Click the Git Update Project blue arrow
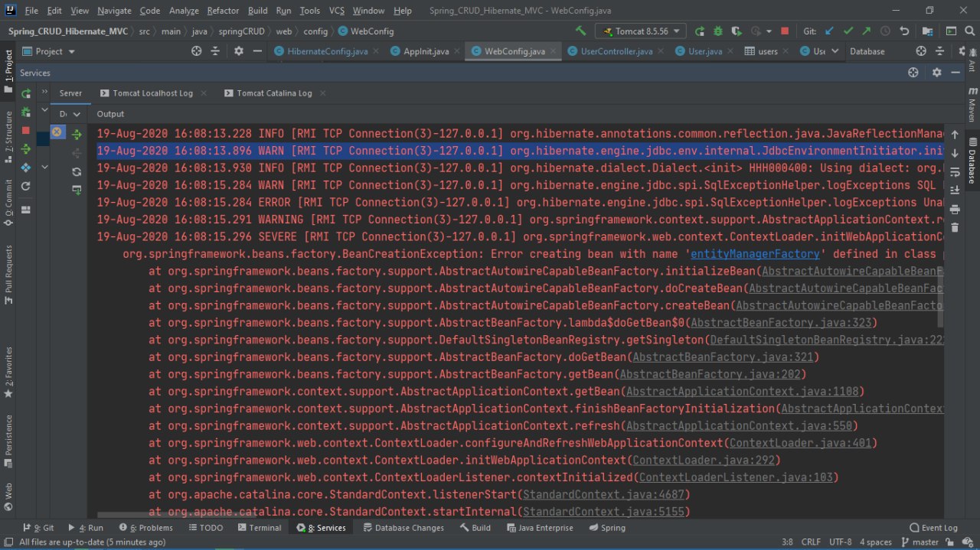Image resolution: width=980 pixels, height=550 pixels. [829, 31]
